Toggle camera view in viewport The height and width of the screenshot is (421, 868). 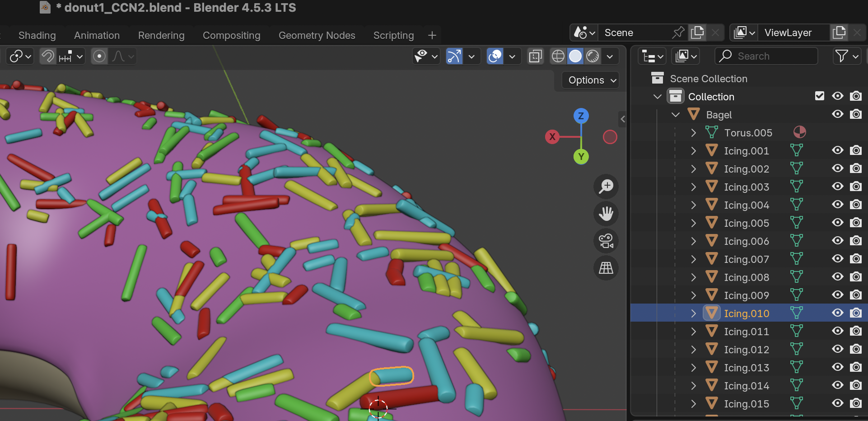[x=606, y=241]
